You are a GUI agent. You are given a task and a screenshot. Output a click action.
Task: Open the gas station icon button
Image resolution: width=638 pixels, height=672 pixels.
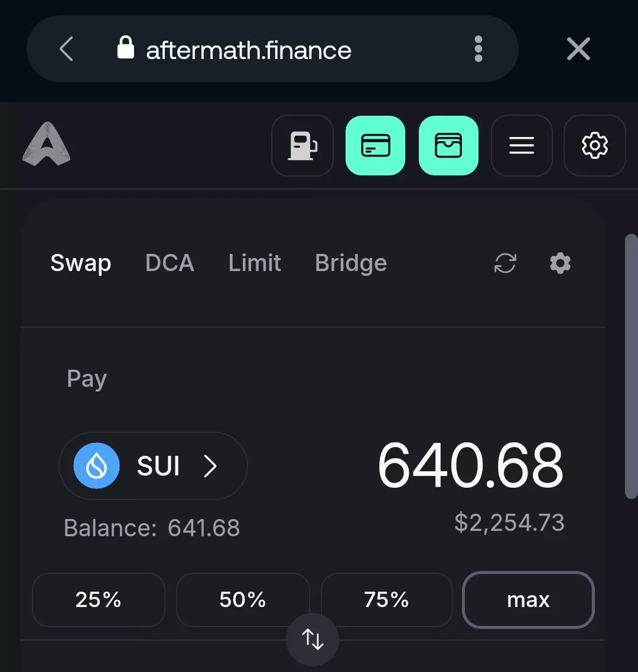click(302, 146)
